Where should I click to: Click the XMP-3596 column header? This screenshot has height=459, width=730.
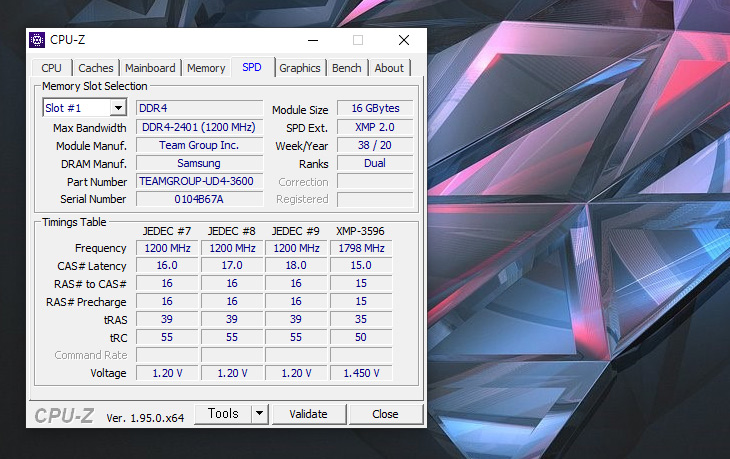[360, 231]
